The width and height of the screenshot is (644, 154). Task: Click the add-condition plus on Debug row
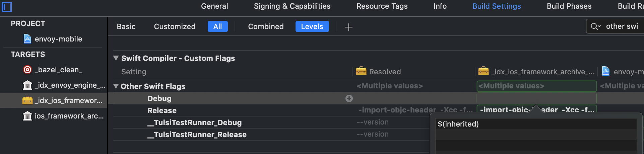coord(349,98)
